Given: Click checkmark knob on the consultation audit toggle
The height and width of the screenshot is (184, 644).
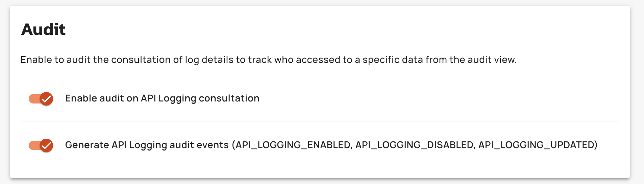Looking at the screenshot, I should [47, 99].
